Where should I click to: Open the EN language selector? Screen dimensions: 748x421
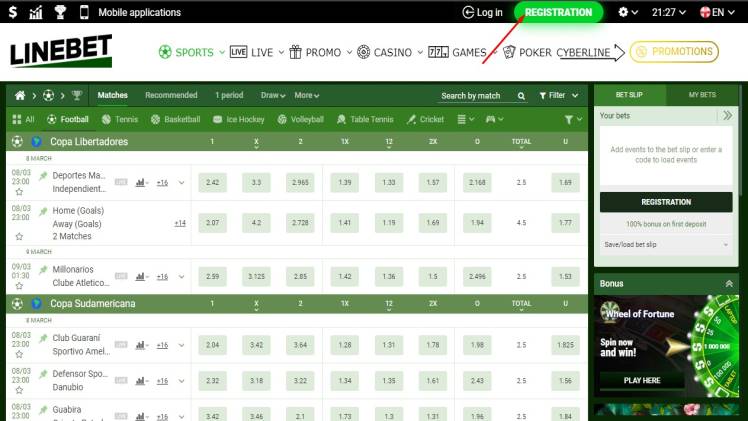(x=717, y=12)
